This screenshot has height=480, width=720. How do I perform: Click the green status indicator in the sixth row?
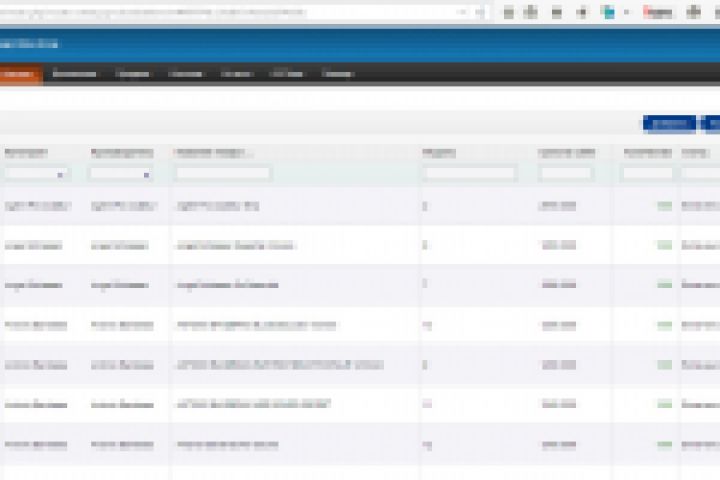tap(664, 404)
